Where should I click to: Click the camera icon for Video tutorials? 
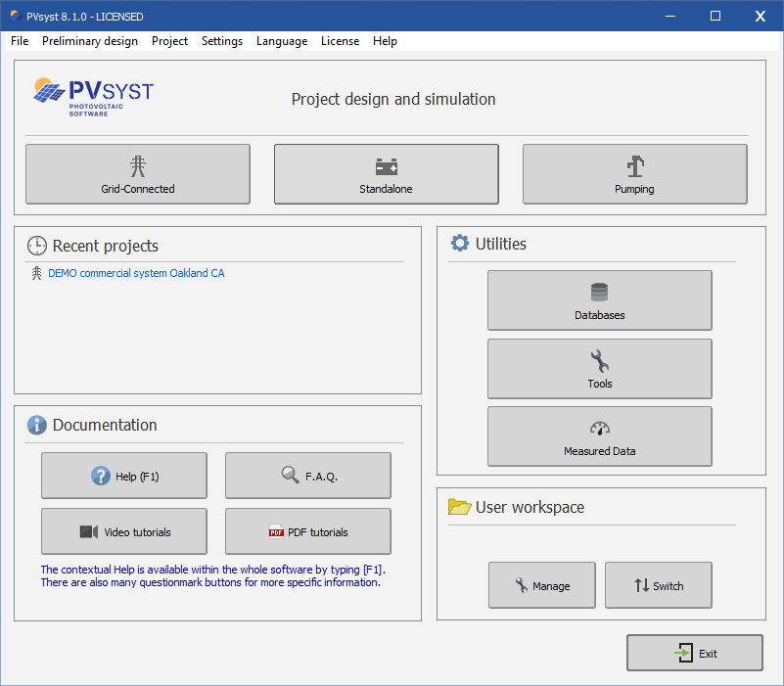[89, 531]
